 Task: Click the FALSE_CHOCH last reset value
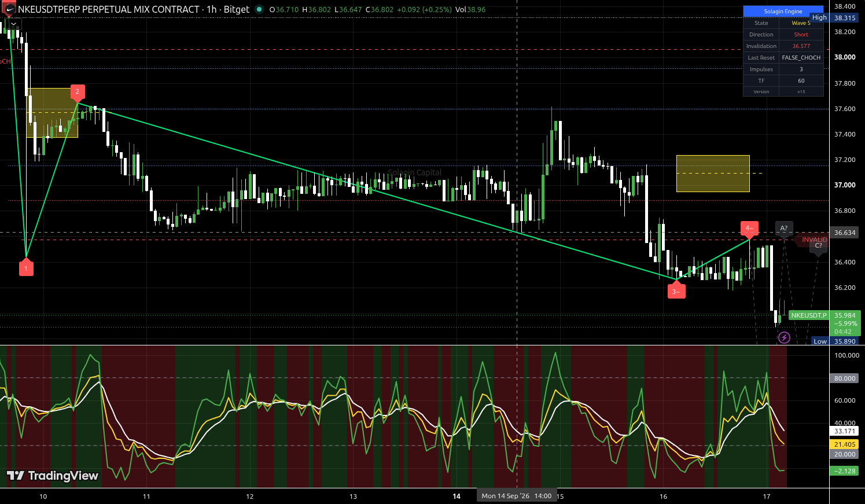[801, 58]
